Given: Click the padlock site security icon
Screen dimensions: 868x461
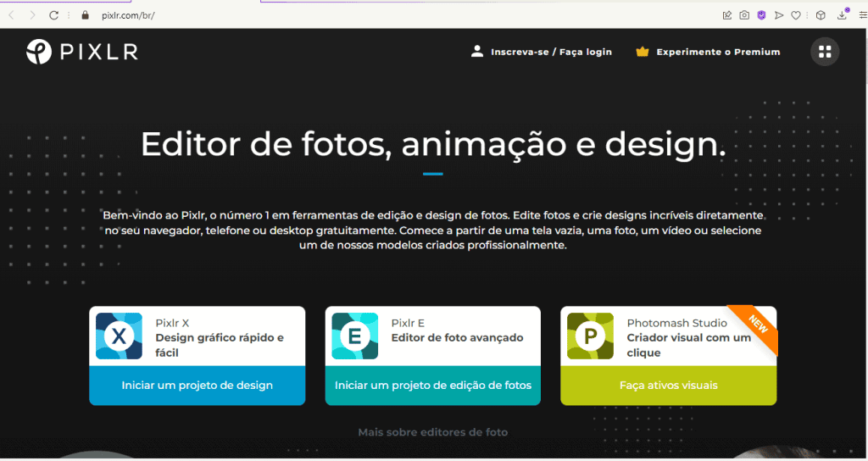Looking at the screenshot, I should 86,15.
